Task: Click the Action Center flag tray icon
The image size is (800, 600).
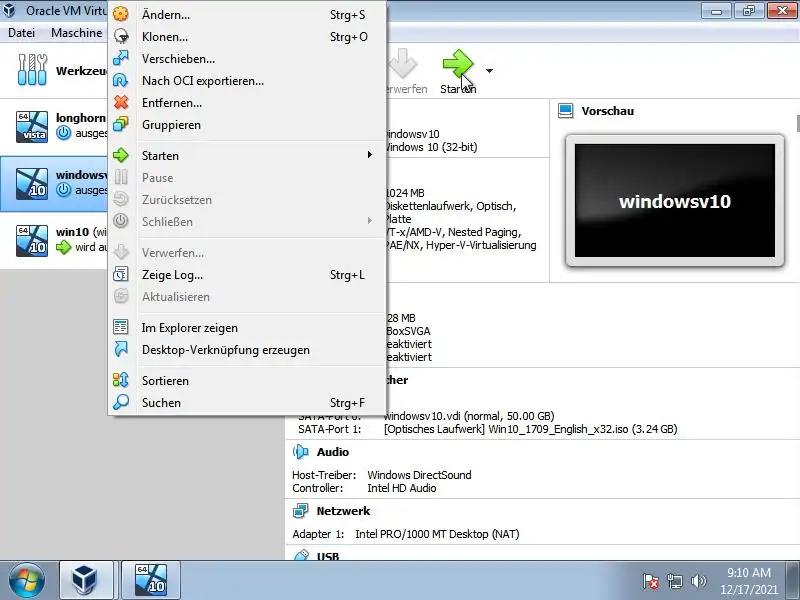Action: (651, 581)
